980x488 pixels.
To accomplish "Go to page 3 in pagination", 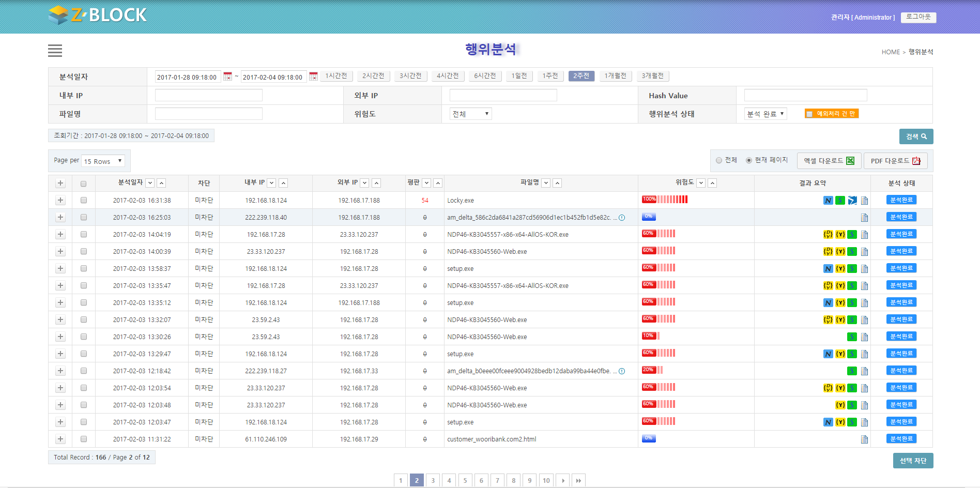I will [x=433, y=480].
